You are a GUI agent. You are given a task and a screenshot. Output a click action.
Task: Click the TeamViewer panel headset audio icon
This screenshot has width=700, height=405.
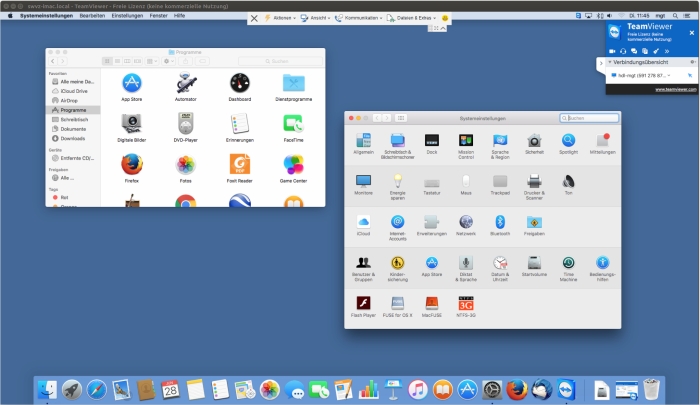click(623, 51)
